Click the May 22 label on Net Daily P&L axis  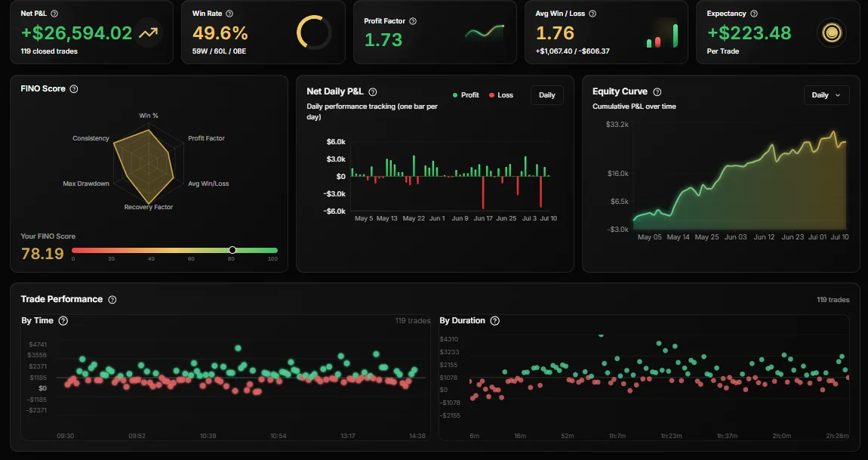point(414,218)
